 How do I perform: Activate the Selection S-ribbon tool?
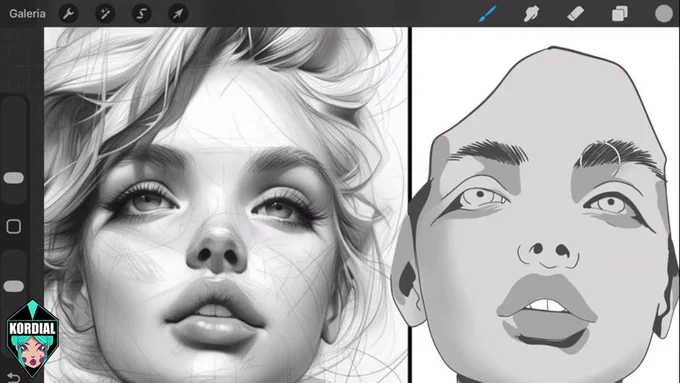(x=141, y=14)
